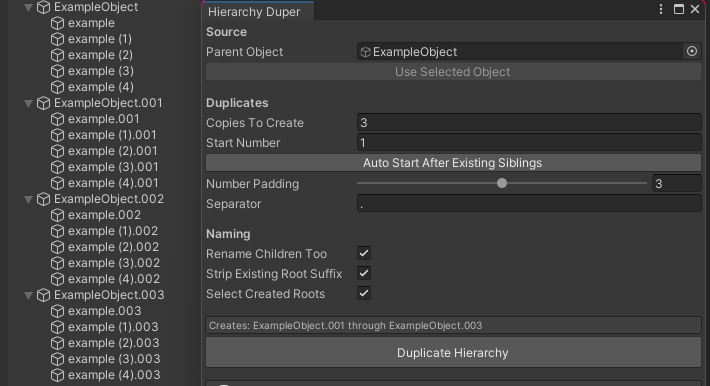Open the Hierarchy Duper window options menu
The image size is (710, 386).
coord(661,9)
